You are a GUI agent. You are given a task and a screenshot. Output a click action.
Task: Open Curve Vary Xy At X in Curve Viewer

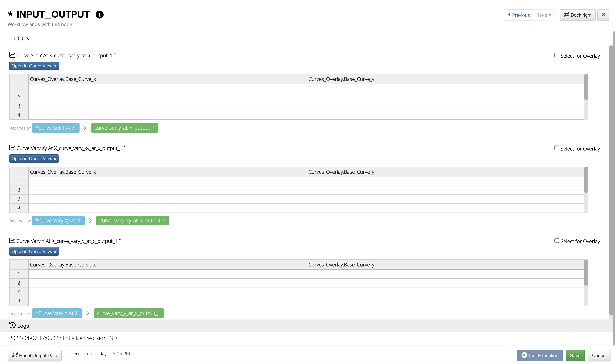click(34, 158)
